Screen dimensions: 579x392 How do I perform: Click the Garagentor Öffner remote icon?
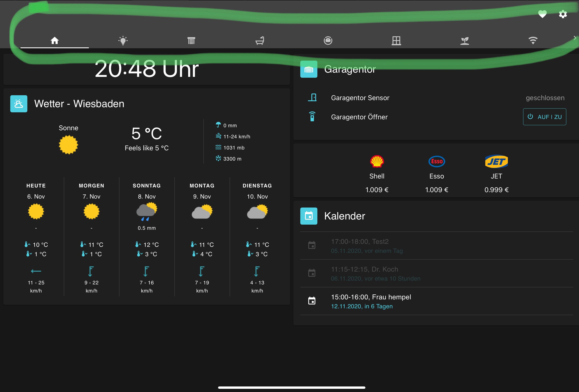pyautogui.click(x=312, y=117)
